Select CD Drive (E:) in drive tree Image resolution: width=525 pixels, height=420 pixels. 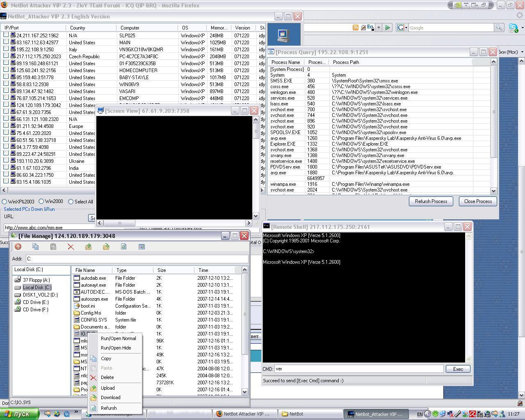click(x=36, y=302)
